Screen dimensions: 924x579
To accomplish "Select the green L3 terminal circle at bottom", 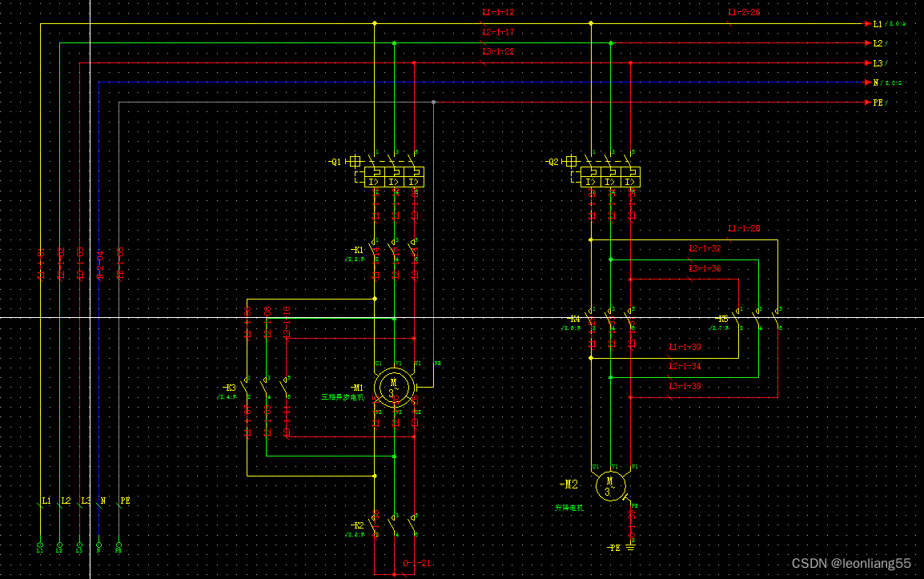I will click(x=79, y=545).
